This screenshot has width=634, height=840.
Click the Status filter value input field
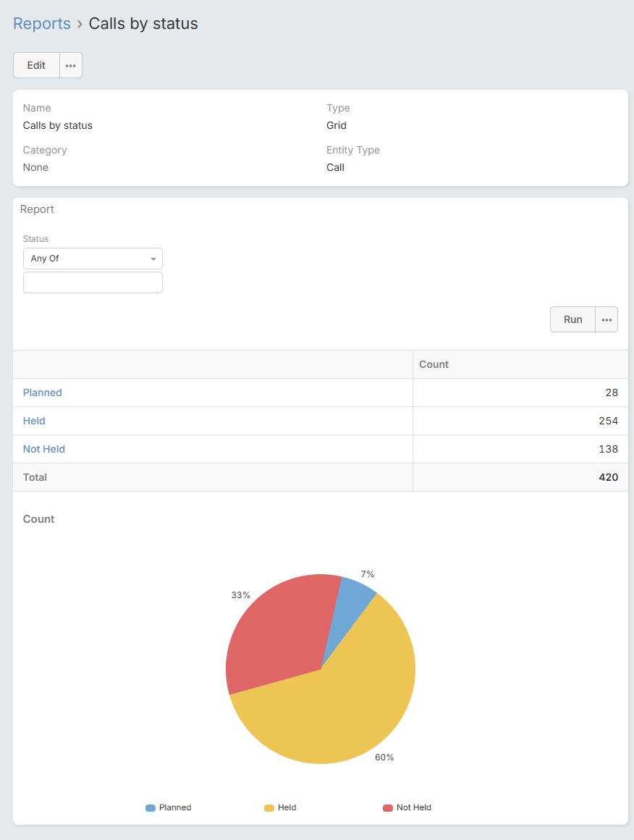93,282
